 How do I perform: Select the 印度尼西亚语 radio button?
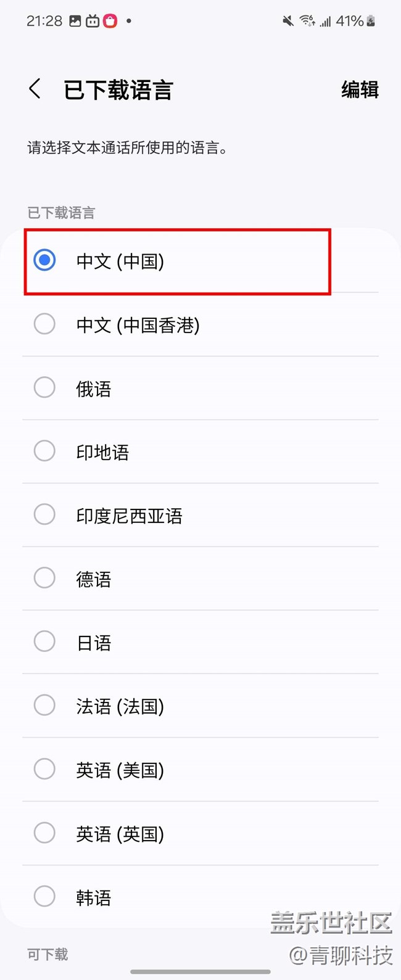44,515
